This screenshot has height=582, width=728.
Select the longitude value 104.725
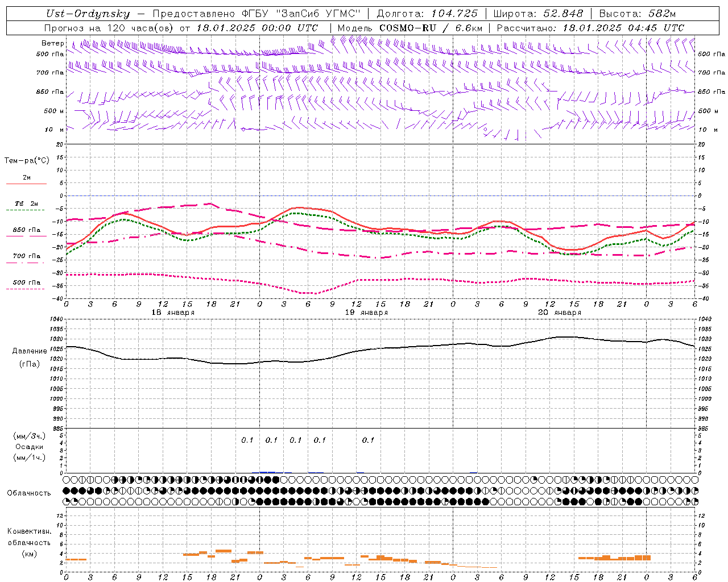coord(454,14)
